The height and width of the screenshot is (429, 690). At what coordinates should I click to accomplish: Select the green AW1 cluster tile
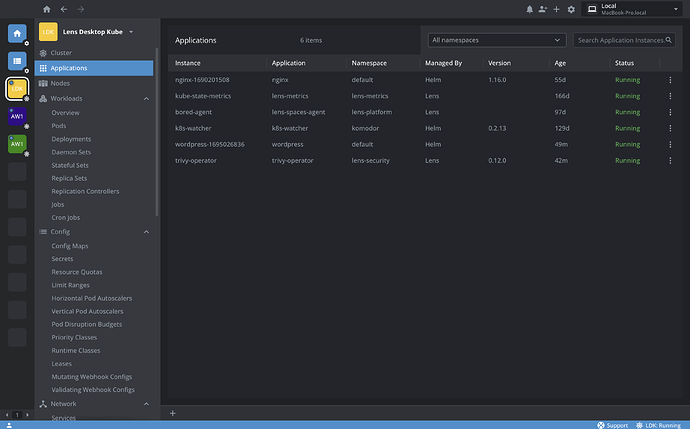click(17, 144)
